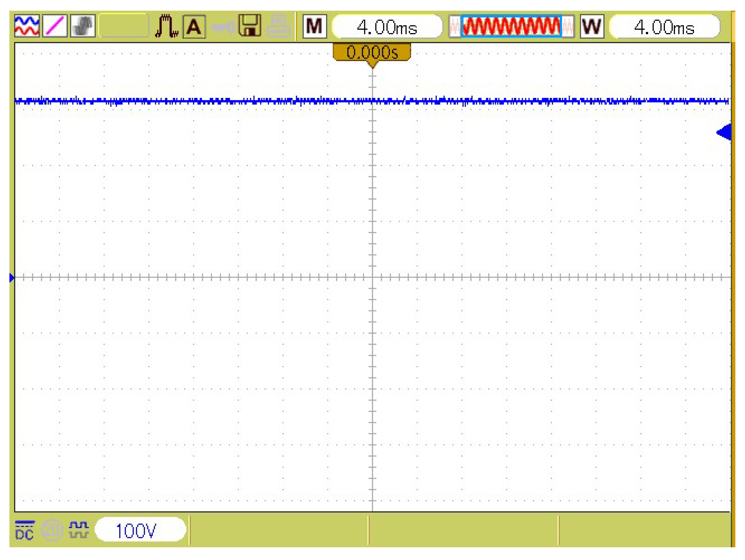745x560 pixels.
Task: Click the floppy disk save icon
Action: [250, 25]
